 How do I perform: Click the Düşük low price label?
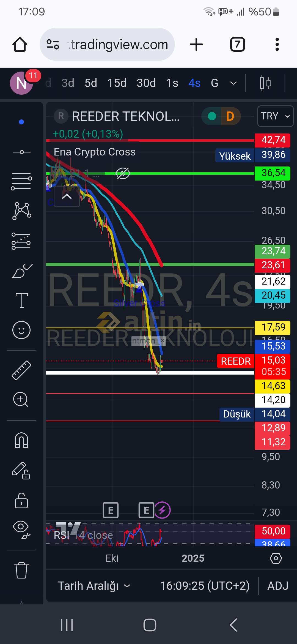click(237, 414)
